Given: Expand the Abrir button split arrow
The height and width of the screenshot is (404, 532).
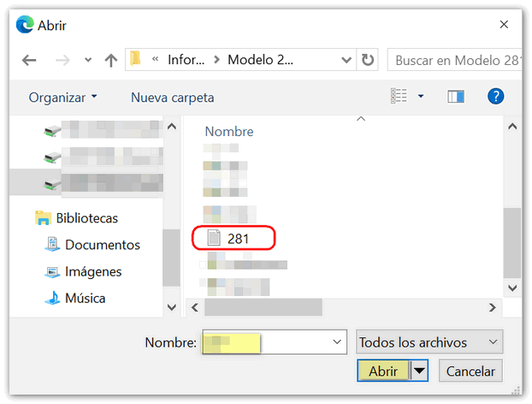Looking at the screenshot, I should coord(419,371).
